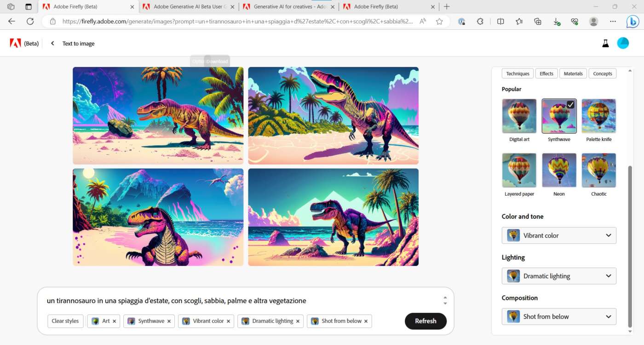Open the tab actions menu icon
The image size is (644, 345).
(x=29, y=7)
